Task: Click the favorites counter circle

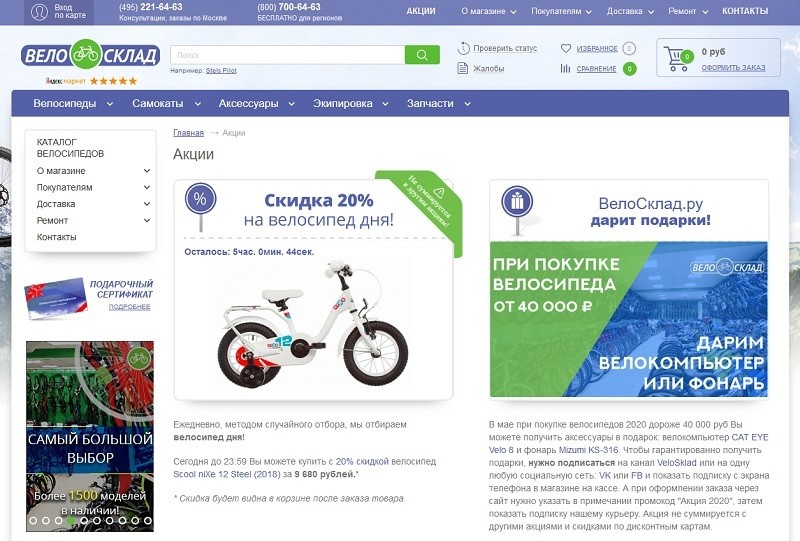Action: 629,48
